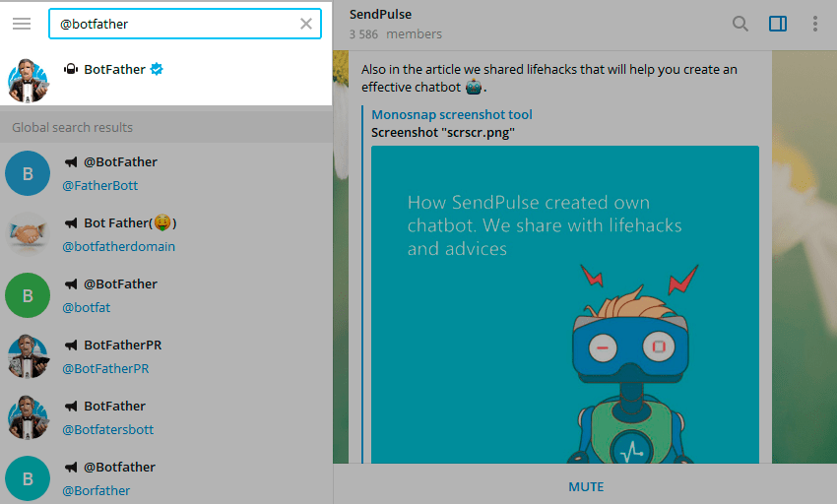This screenshot has width=837, height=504.
Task: Open the three-dot more options menu
Action: click(815, 24)
